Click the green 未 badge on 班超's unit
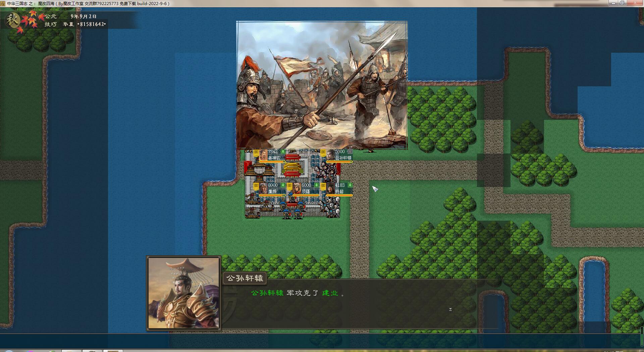Screen dimensions: 644x352 (x=350, y=185)
